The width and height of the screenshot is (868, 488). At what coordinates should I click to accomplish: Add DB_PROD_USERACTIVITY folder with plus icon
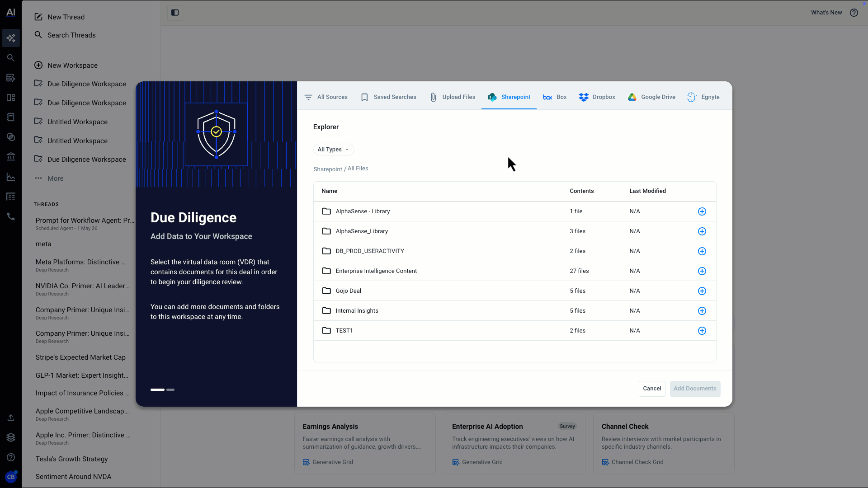click(x=702, y=251)
